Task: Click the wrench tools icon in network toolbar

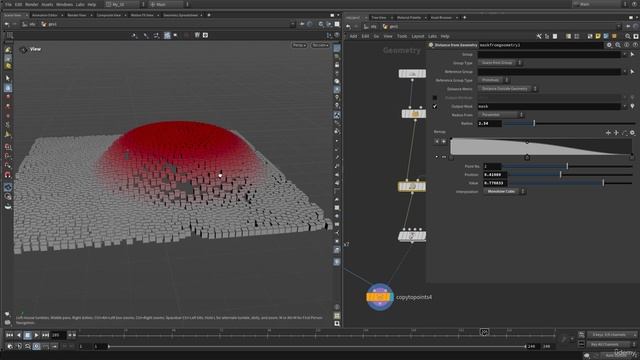Action: (539, 36)
